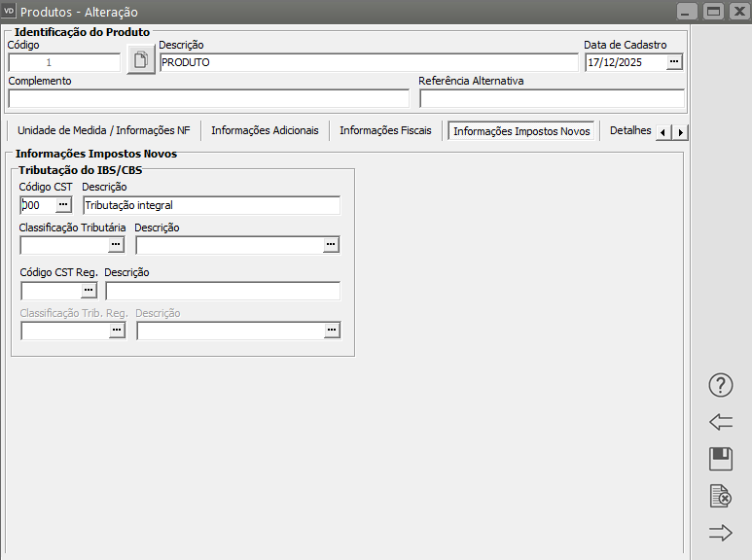Click the cancel document icon in sidebar
This screenshot has width=752, height=560.
[720, 496]
